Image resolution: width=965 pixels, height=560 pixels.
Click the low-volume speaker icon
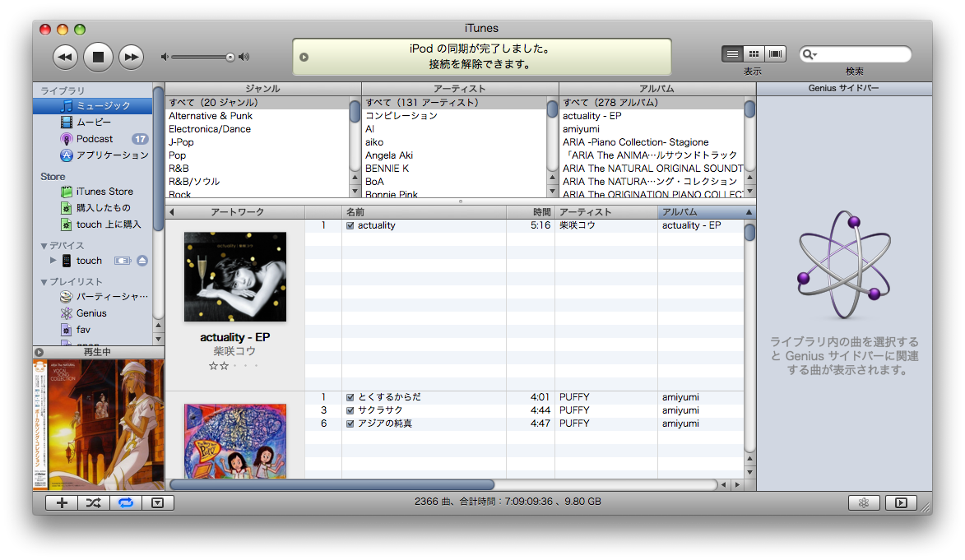(165, 58)
